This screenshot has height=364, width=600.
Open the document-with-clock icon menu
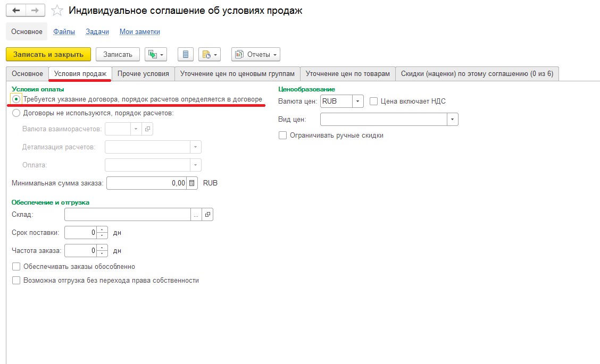(x=210, y=54)
